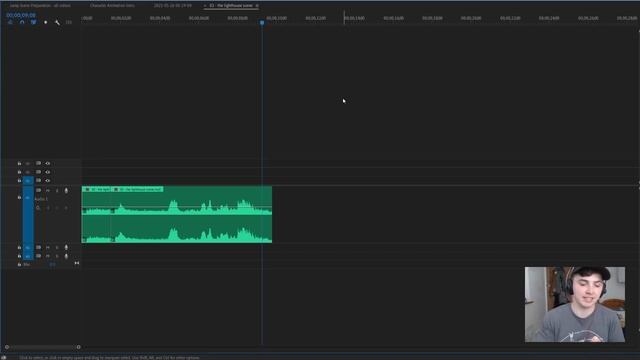Mute the Audio 1 track
This screenshot has height=360, width=640.
48,190
